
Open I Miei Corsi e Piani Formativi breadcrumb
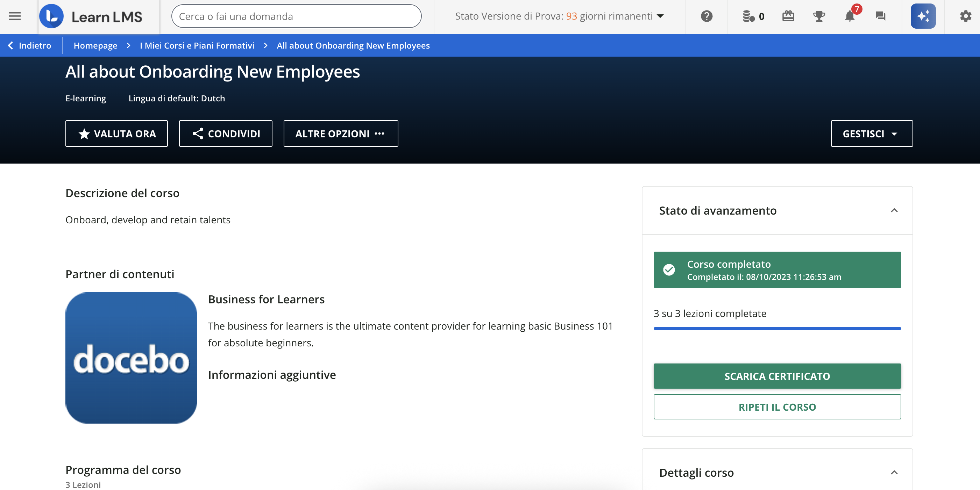[196, 45]
